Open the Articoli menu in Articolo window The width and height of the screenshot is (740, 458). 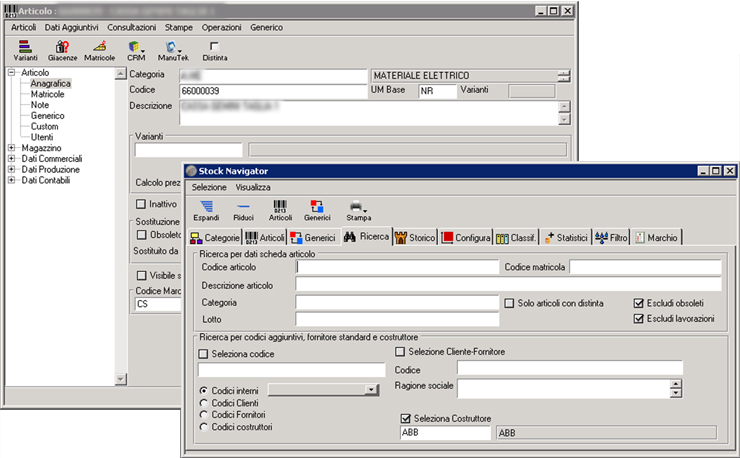click(x=24, y=27)
